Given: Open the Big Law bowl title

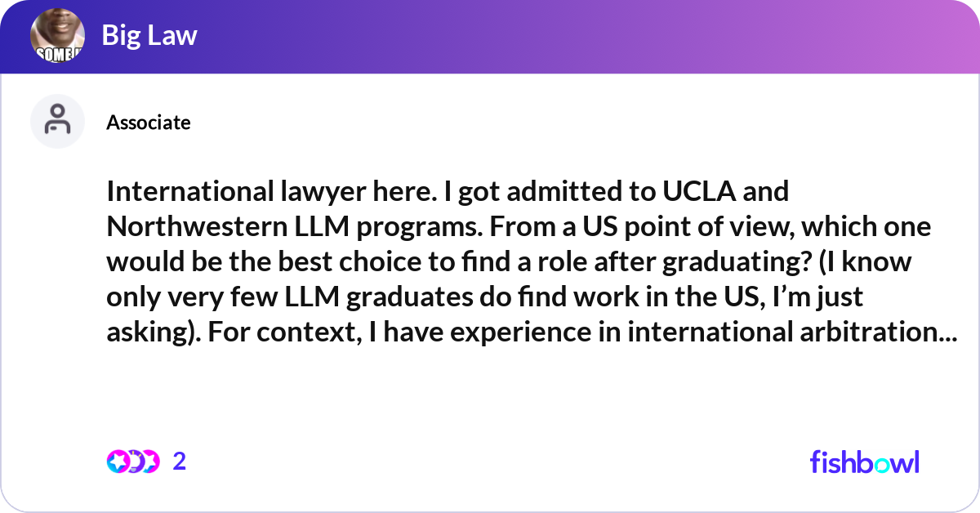Looking at the screenshot, I should click(149, 36).
